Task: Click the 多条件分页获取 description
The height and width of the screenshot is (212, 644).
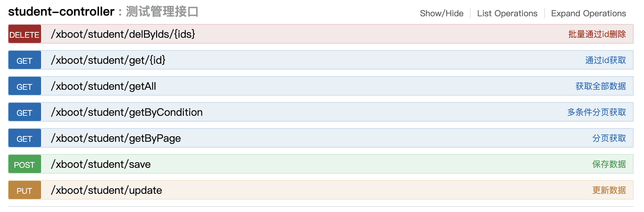Action: click(596, 112)
